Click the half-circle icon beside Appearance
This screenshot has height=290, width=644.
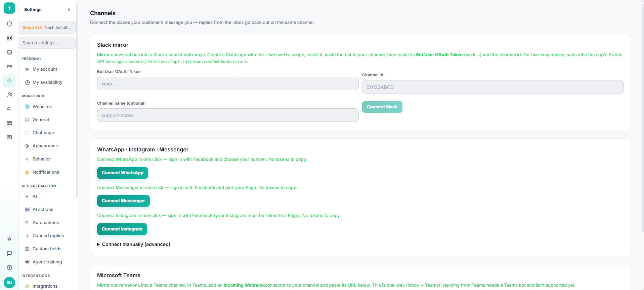[27, 146]
